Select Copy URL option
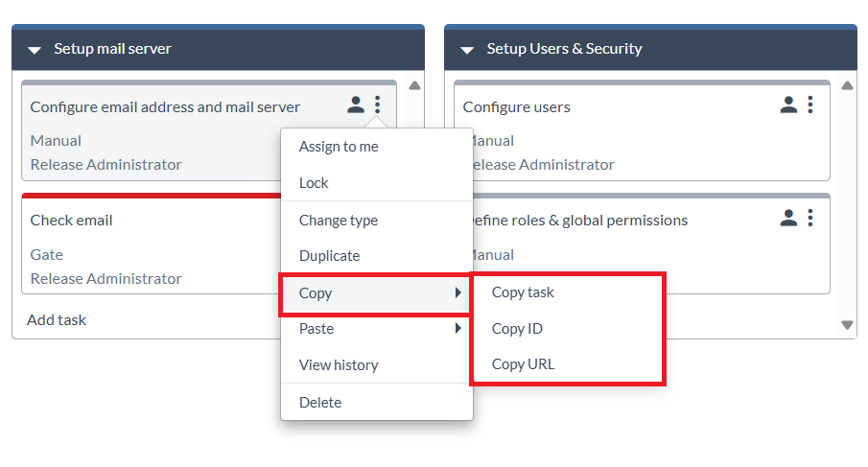Image resolution: width=868 pixels, height=467 pixels. 523,364
